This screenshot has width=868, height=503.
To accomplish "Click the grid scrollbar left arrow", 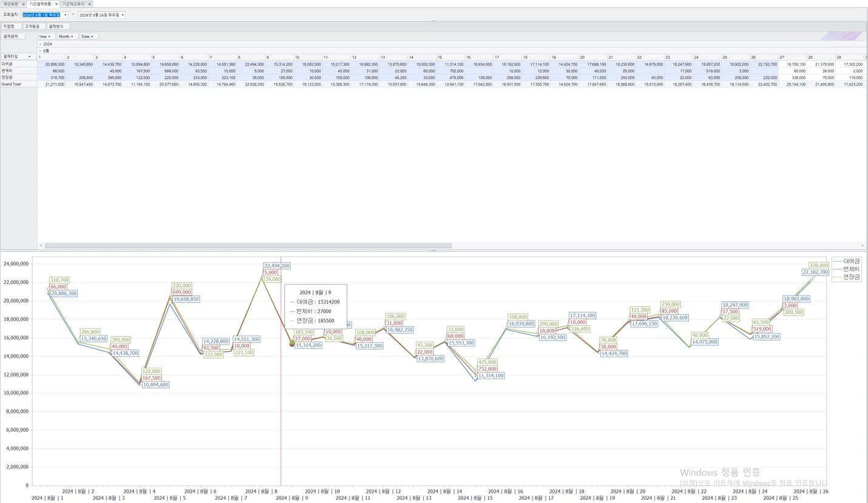I will click(41, 246).
